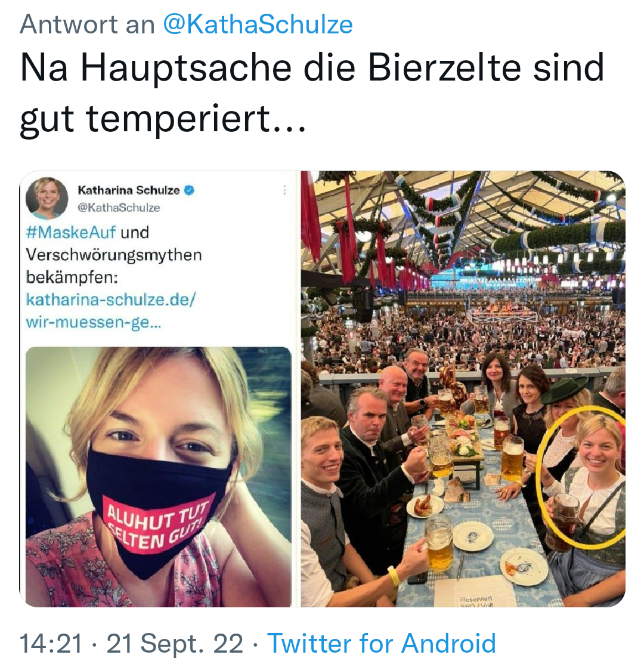
Task: Click the Twitter for Android source link
Action: [x=382, y=643]
